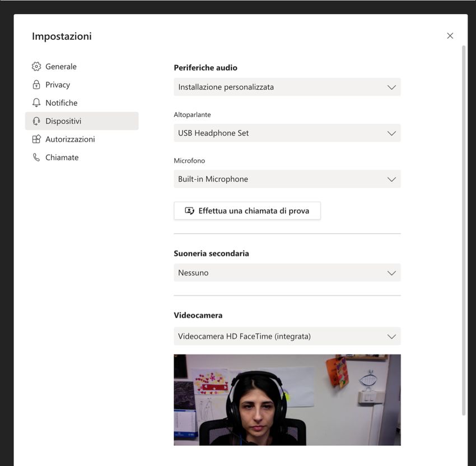The width and height of the screenshot is (476, 466).
Task: Click the phone icon next to Chiamate
Action: (36, 157)
